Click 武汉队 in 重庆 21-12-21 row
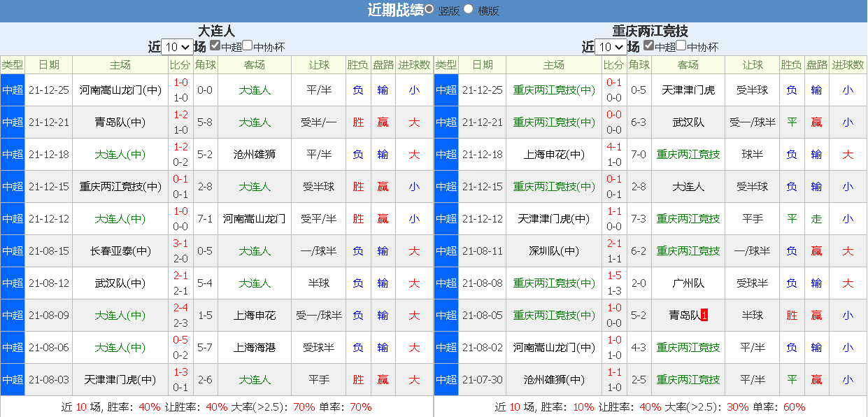 pyautogui.click(x=688, y=122)
